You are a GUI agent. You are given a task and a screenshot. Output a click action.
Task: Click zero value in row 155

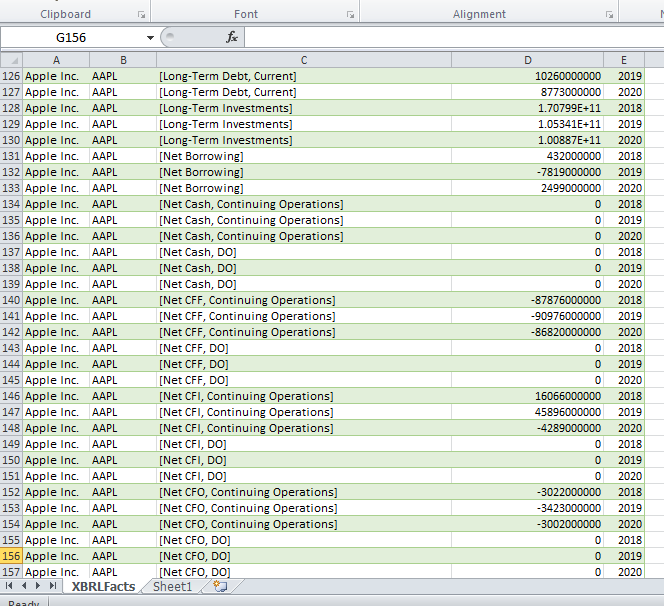(598, 540)
